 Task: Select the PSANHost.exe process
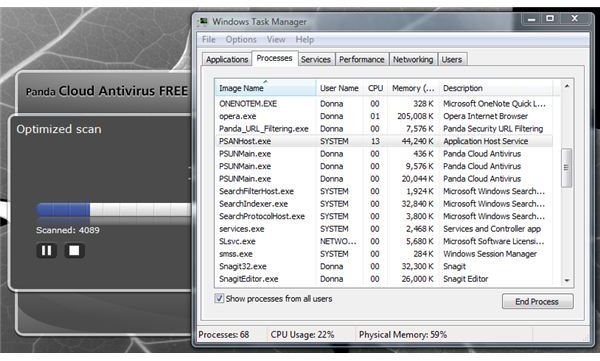(384, 141)
